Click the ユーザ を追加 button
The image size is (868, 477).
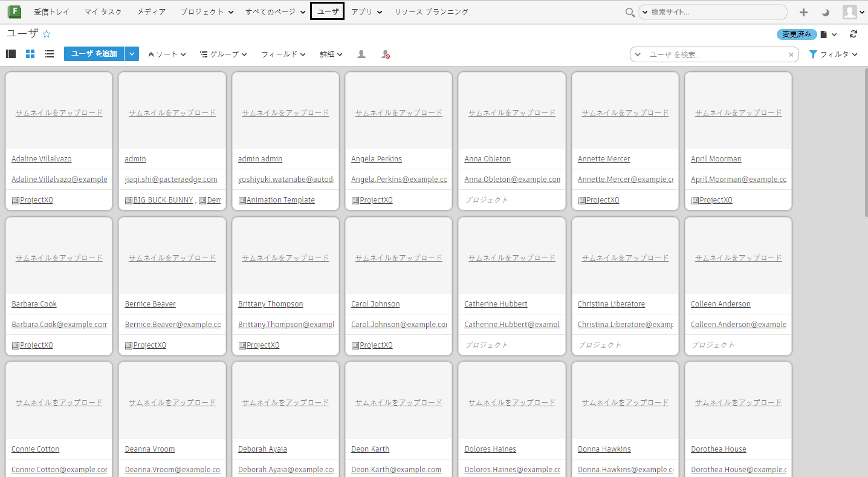click(94, 54)
